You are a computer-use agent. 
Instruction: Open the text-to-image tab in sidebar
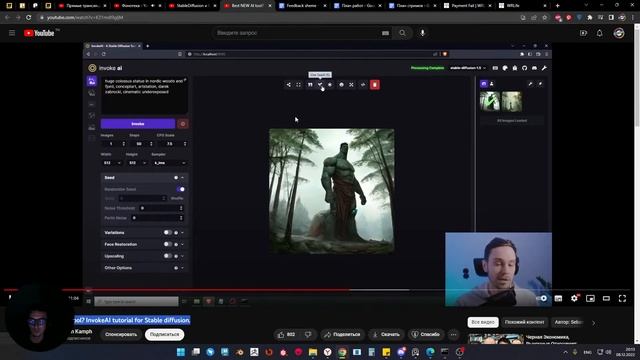point(92,81)
